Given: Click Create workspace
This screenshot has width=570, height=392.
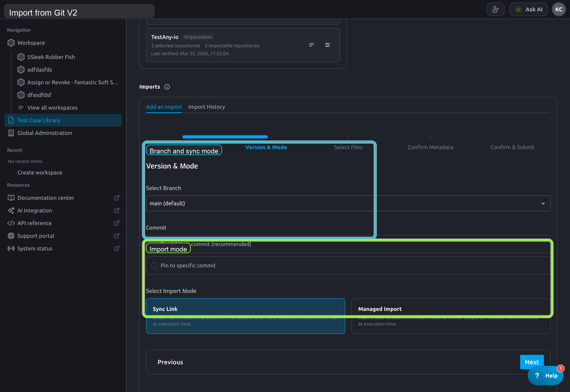Looking at the screenshot, I should click(40, 172).
